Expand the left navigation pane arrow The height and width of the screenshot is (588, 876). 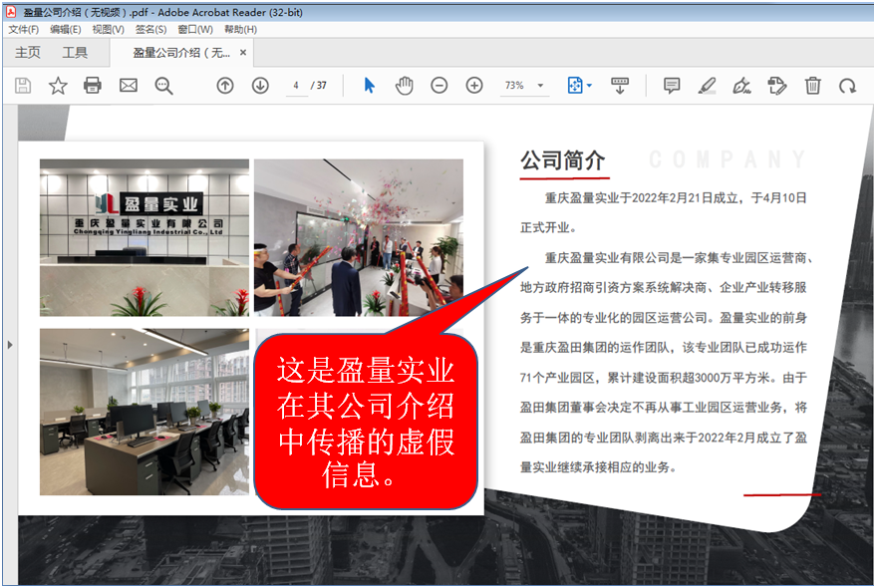tap(10, 344)
